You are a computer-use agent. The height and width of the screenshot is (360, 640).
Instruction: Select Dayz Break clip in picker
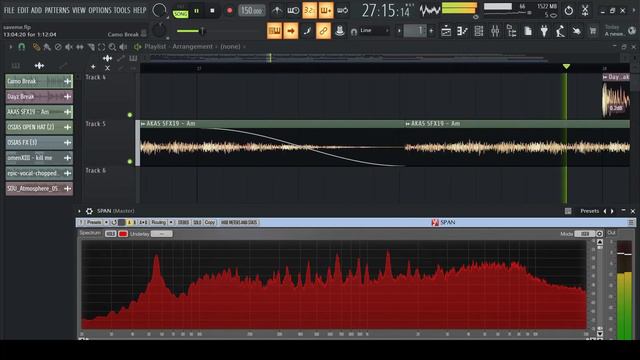[x=39, y=97]
